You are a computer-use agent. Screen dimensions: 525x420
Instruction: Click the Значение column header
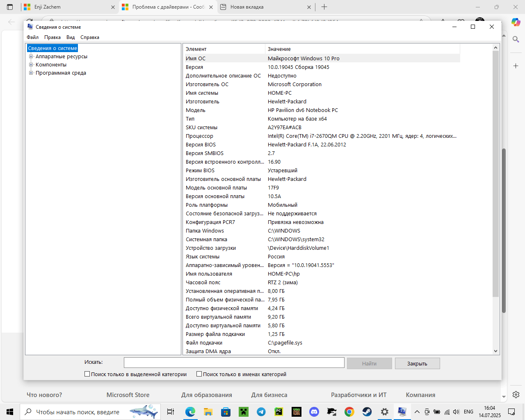[x=363, y=49]
